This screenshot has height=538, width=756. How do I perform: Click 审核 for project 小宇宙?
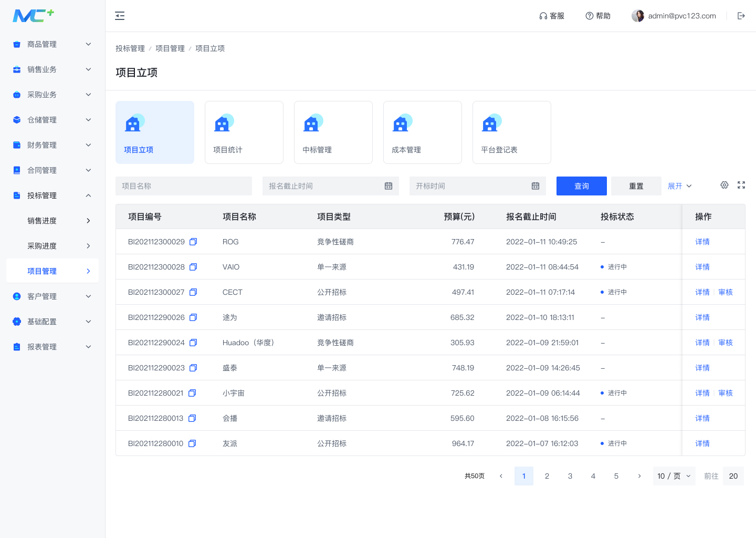[726, 393]
